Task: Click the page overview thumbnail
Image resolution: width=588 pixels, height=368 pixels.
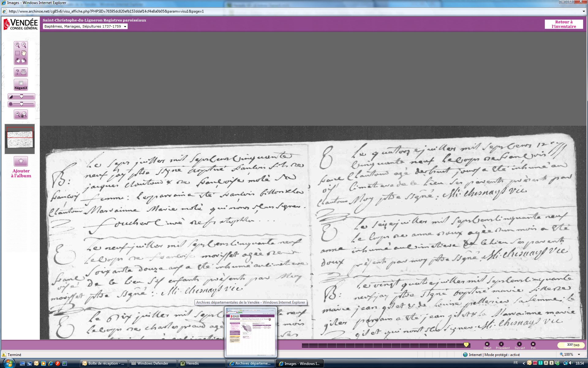Action: tap(20, 139)
